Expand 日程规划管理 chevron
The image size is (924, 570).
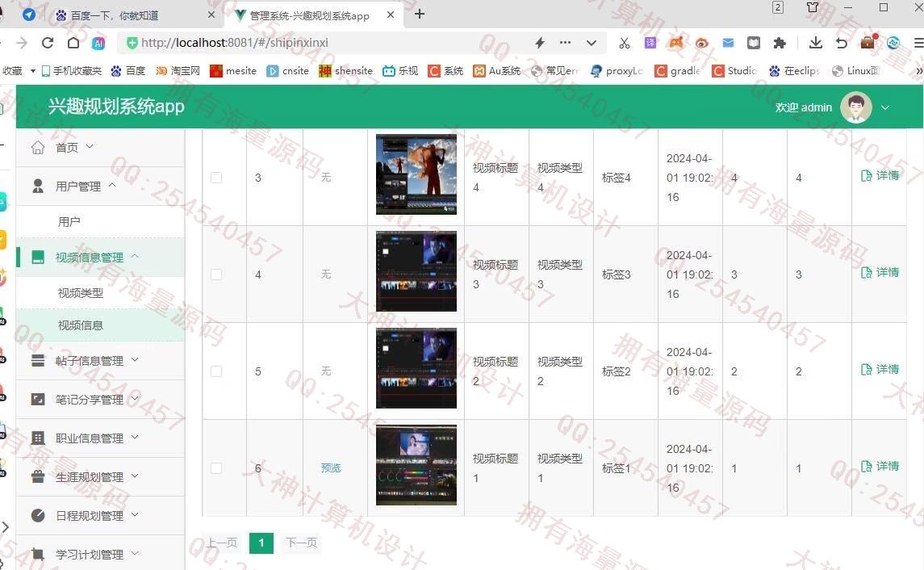coord(134,514)
